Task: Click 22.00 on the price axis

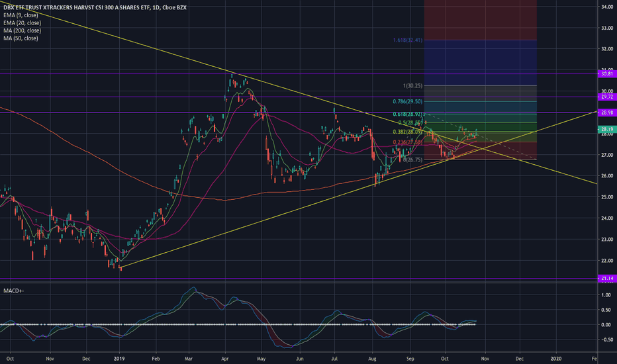Action: (607, 261)
